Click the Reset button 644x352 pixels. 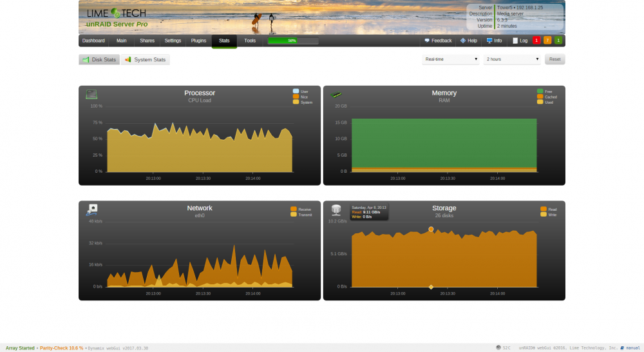[555, 59]
